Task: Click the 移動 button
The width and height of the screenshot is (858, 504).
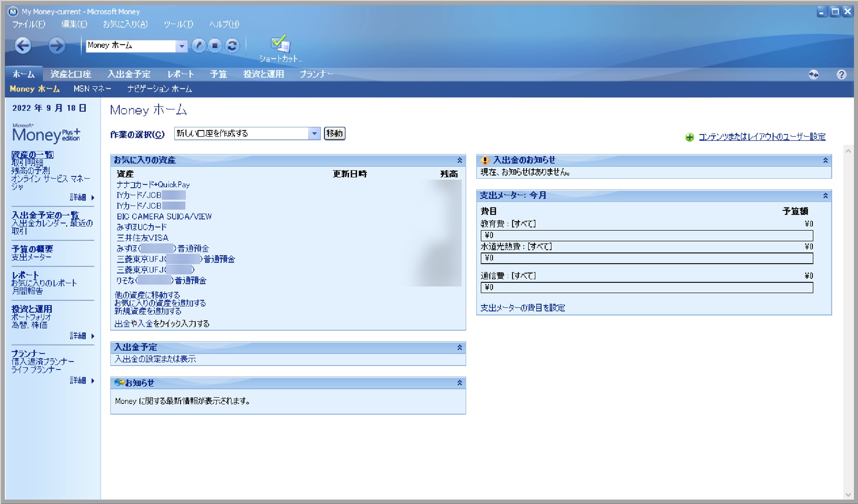Action: (x=334, y=134)
